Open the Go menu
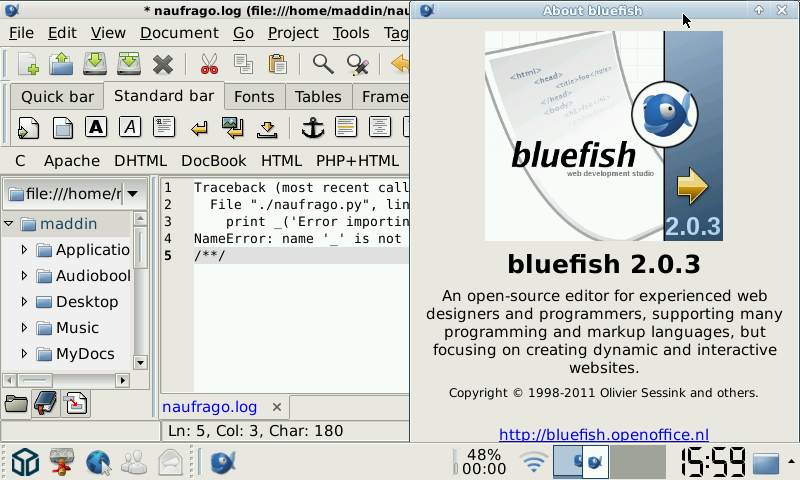The width and height of the screenshot is (800, 480). (x=243, y=33)
